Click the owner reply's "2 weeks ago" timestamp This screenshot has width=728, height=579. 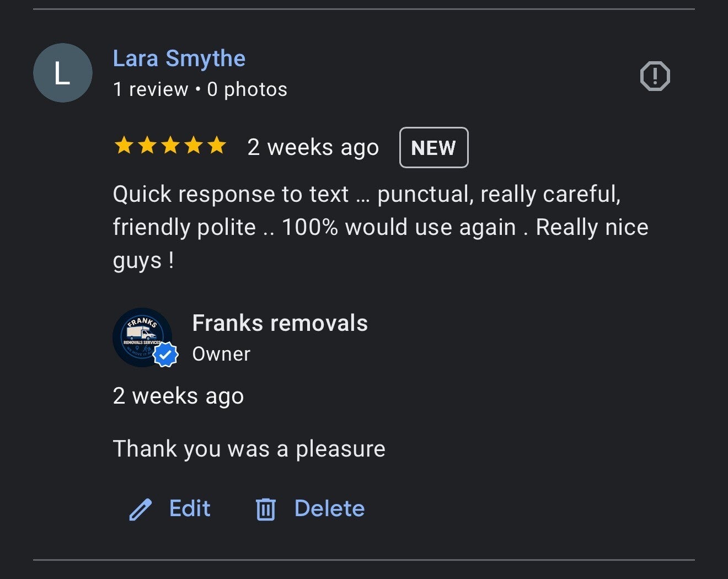tap(178, 396)
